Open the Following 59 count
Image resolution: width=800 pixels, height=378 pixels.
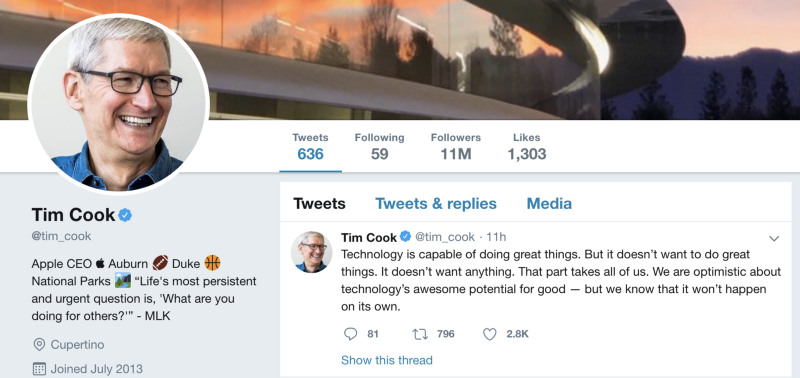point(380,146)
